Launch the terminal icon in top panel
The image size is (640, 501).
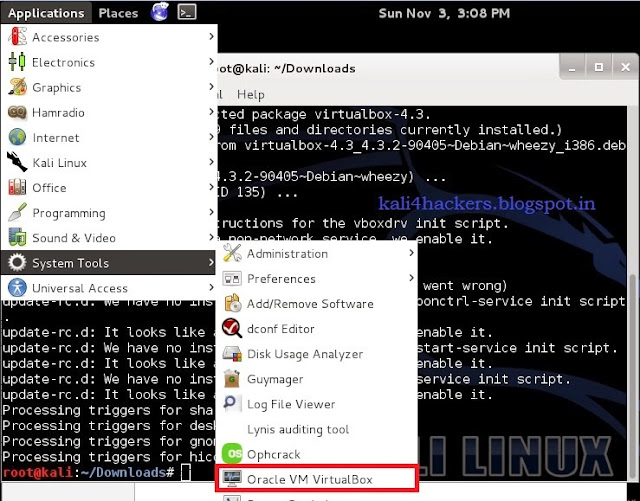tap(187, 12)
